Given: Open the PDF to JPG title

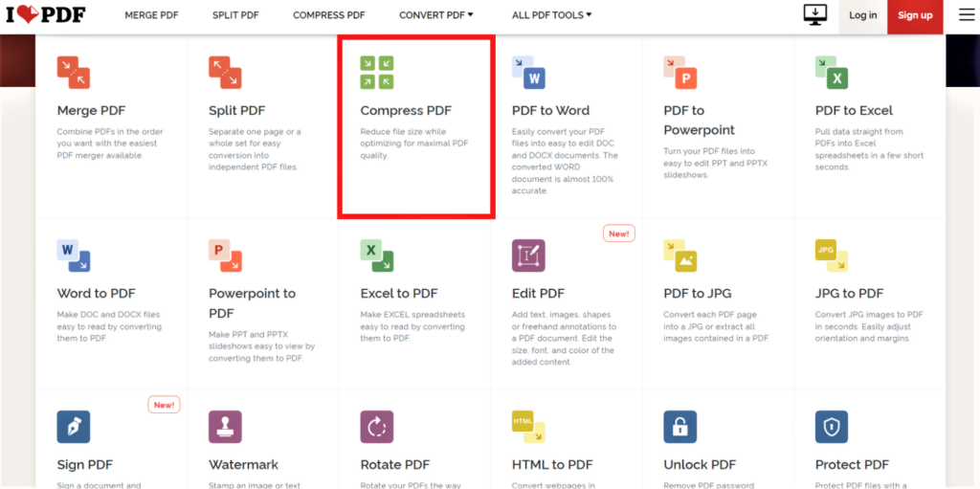Looking at the screenshot, I should (698, 293).
